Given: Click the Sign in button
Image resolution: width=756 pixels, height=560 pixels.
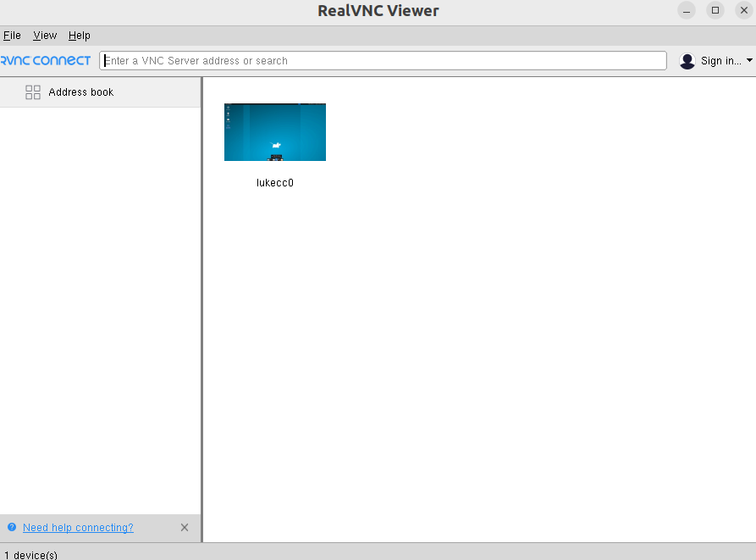Looking at the screenshot, I should 720,61.
